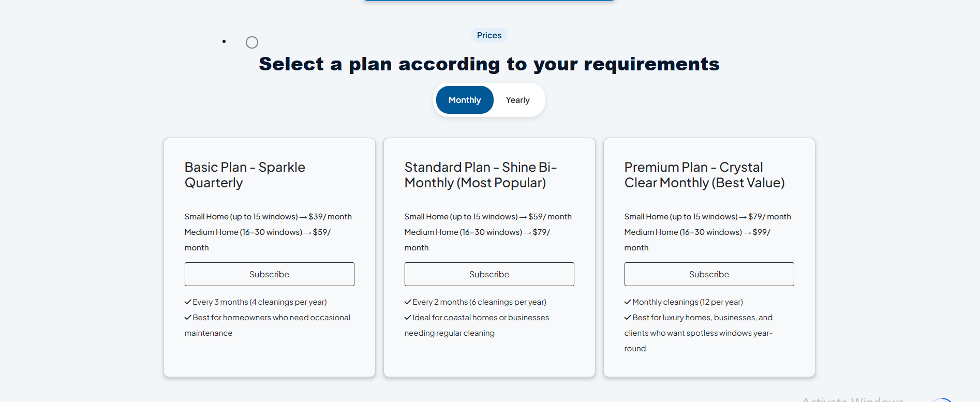Click the "Prices" badge label
Viewport: 980px width, 402px height.
pos(489,35)
